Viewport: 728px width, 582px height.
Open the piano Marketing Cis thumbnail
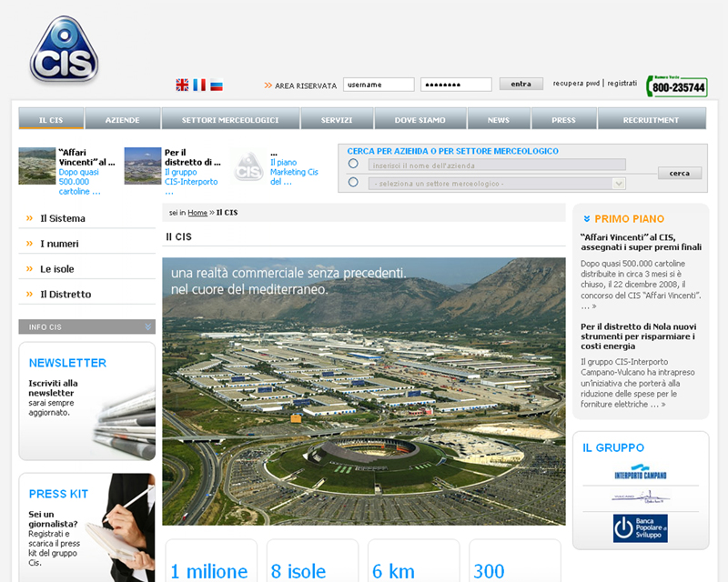[248, 166]
